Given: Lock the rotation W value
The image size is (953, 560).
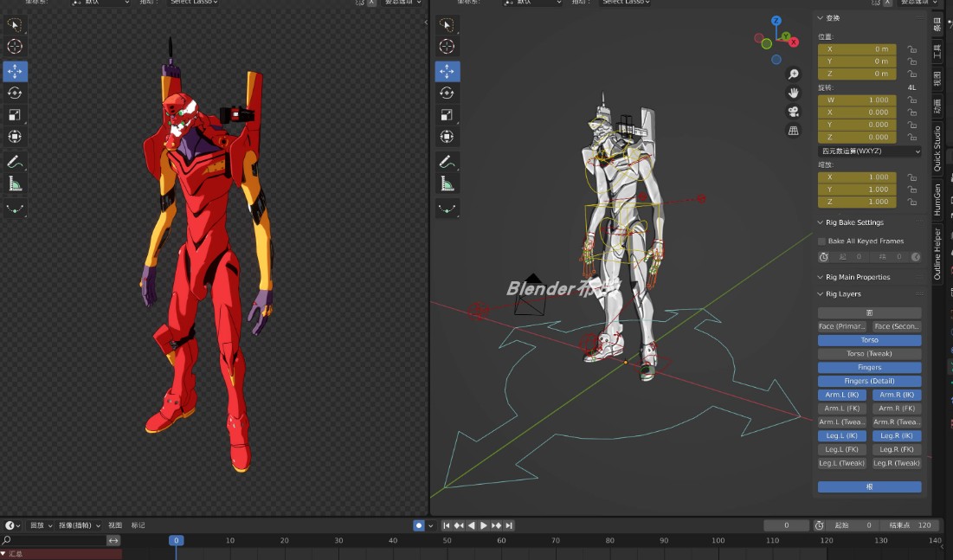Looking at the screenshot, I should pos(911,100).
